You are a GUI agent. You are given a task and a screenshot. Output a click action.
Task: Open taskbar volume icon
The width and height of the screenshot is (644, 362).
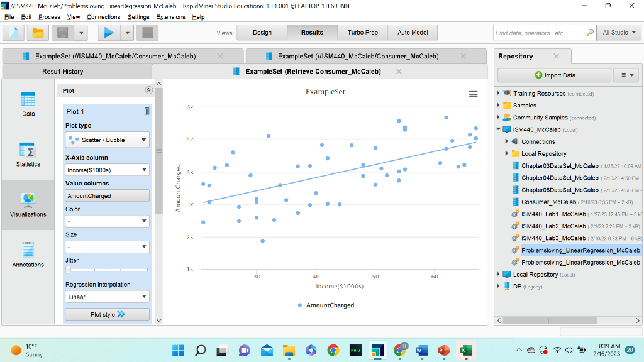(x=569, y=350)
